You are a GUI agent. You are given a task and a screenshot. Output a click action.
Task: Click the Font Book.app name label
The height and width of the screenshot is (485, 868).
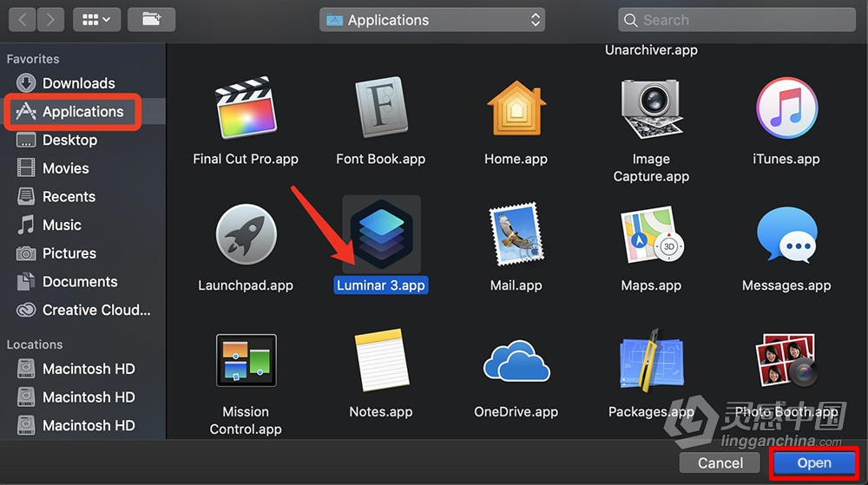(x=381, y=160)
